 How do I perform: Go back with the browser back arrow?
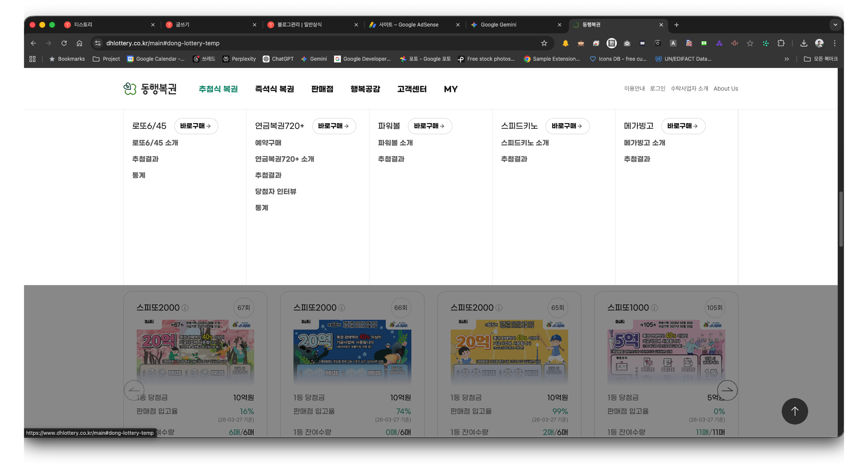pyautogui.click(x=33, y=43)
